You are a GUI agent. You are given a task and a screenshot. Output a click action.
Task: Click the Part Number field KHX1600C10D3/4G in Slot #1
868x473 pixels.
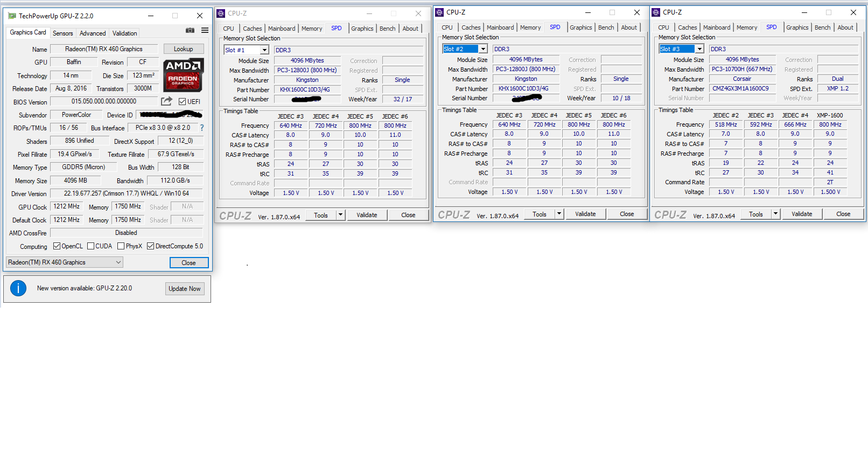(307, 89)
